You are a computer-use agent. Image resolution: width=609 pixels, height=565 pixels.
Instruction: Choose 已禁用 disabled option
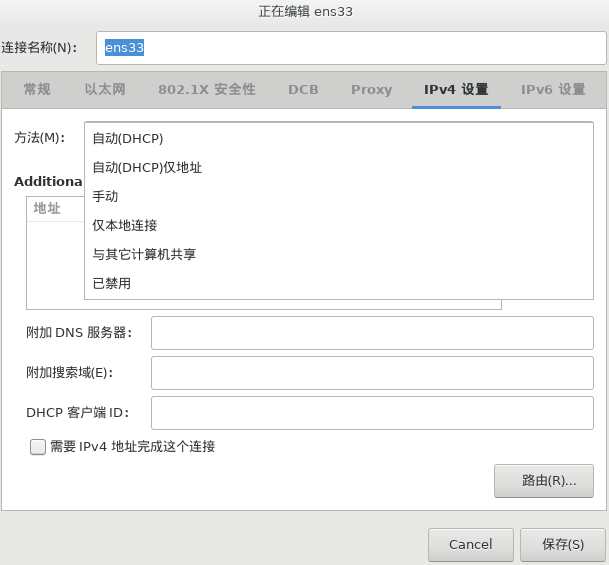339,283
